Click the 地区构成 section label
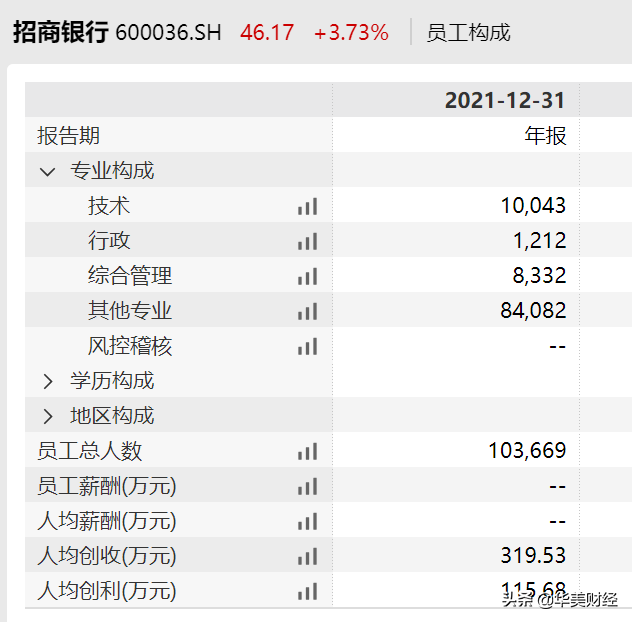The image size is (632, 622). 112,416
